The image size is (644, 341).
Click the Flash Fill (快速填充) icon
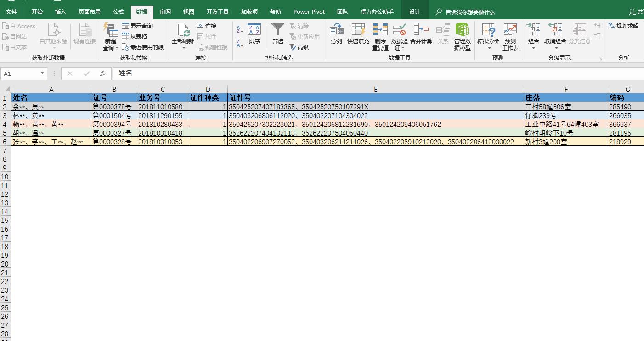coord(358,34)
